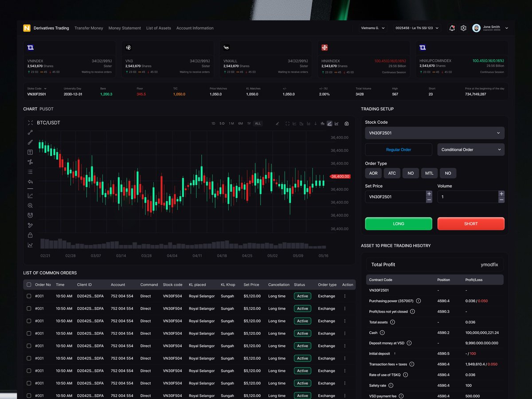The height and width of the screenshot is (399, 532).
Task: Take a chart snapshot with the camera icon
Action: click(347, 124)
